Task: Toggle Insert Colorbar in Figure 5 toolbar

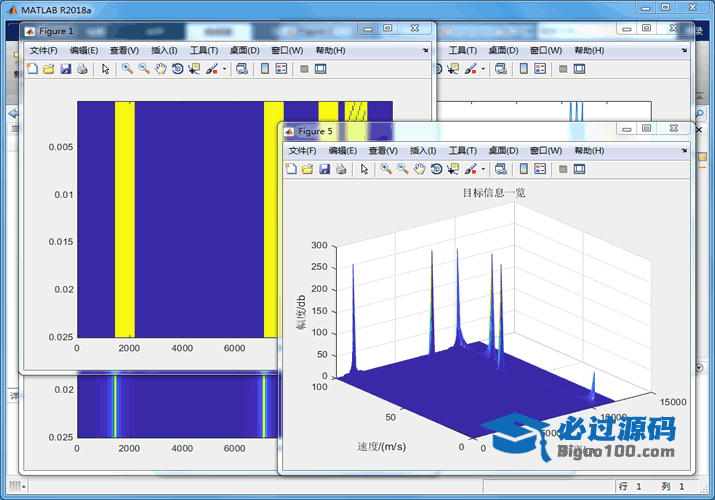Action: coord(524,169)
